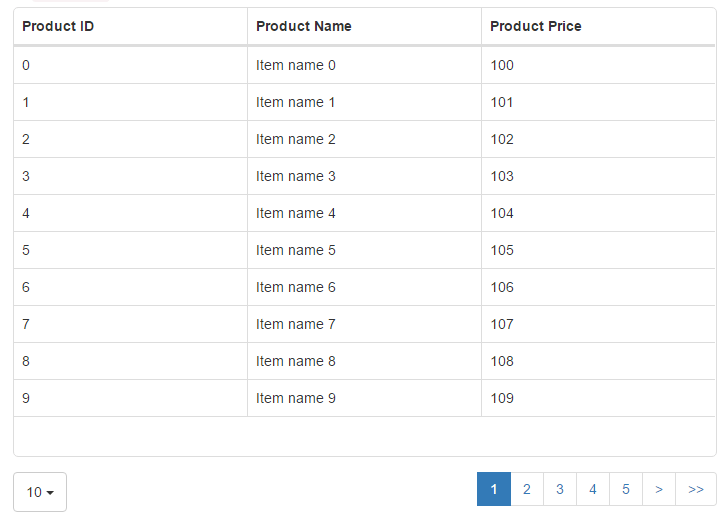The height and width of the screenshot is (521, 725).
Task: Go to page 3 in pagination
Action: [560, 489]
